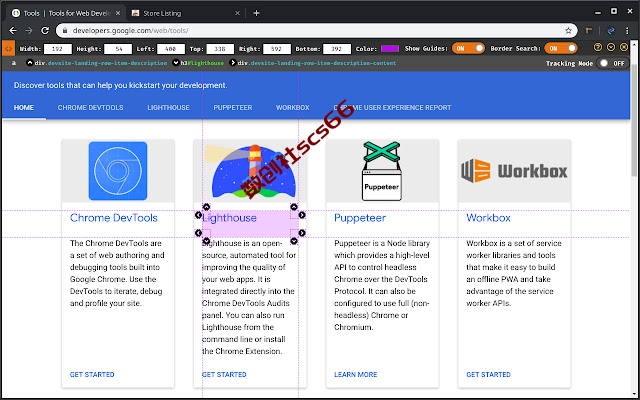Click the Height input field
The height and width of the screenshot is (400, 640).
[x=118, y=49]
